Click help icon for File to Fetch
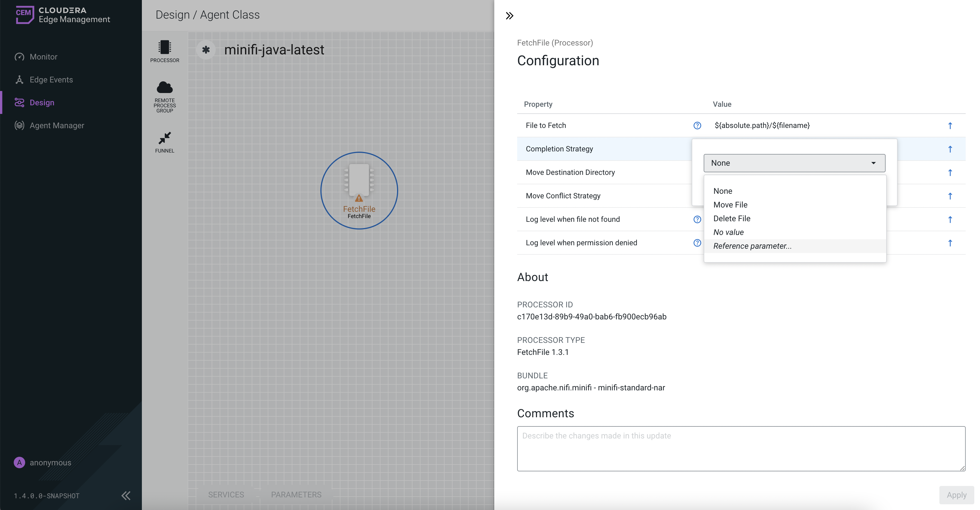 [x=697, y=126]
